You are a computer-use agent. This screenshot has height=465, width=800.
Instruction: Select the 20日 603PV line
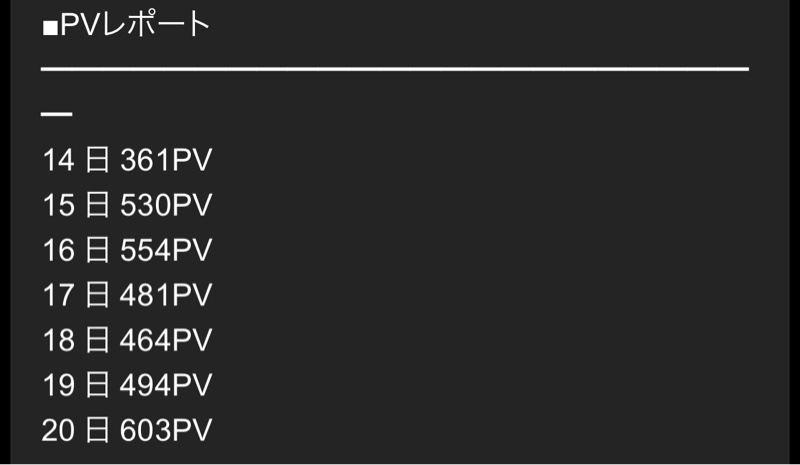pos(127,429)
